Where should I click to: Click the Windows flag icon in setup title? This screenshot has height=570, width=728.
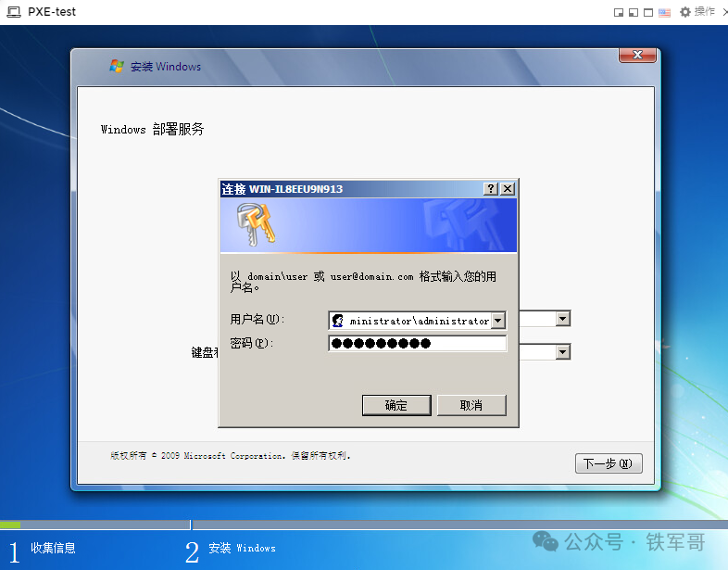[117, 66]
